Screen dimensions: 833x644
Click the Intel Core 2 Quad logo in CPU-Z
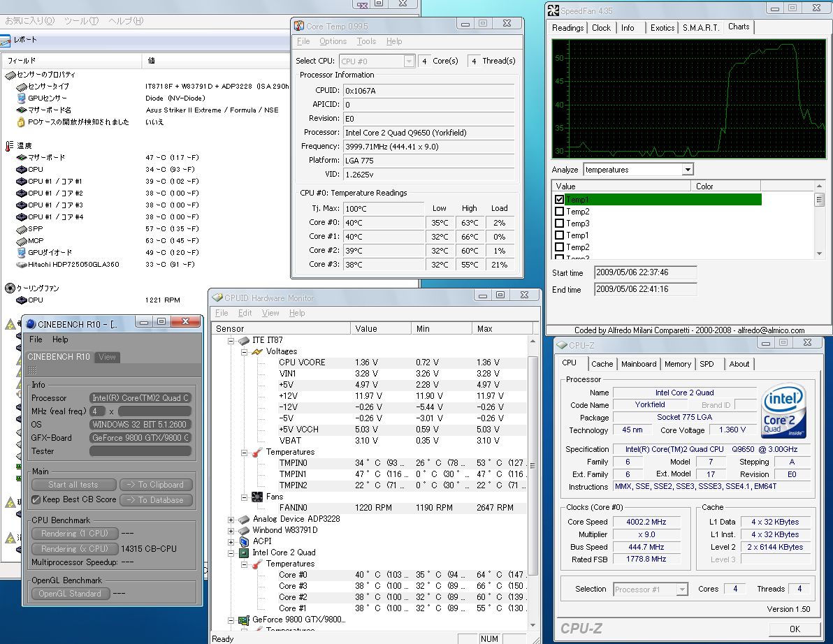pos(784,410)
